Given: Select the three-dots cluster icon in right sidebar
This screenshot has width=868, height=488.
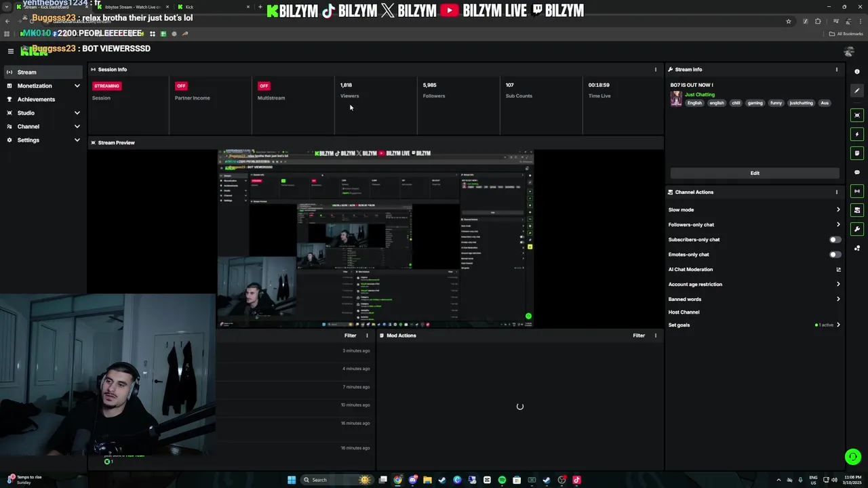Looking at the screenshot, I should (857, 248).
